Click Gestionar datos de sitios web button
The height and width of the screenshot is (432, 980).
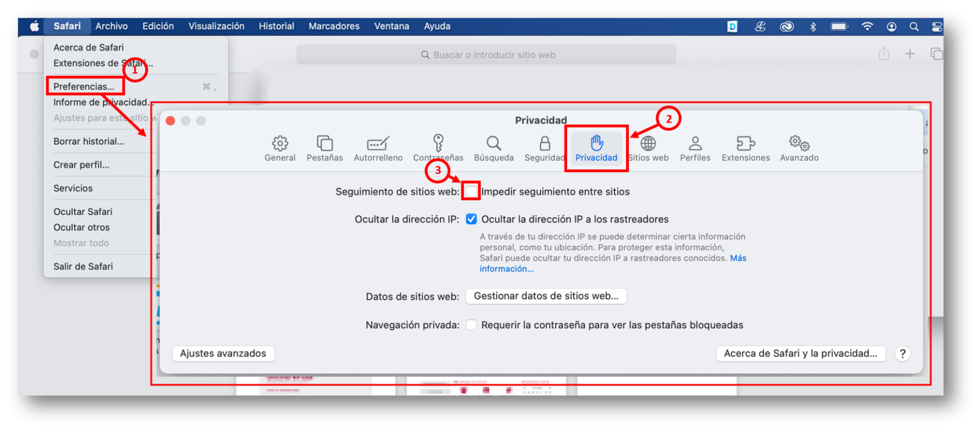click(x=546, y=296)
